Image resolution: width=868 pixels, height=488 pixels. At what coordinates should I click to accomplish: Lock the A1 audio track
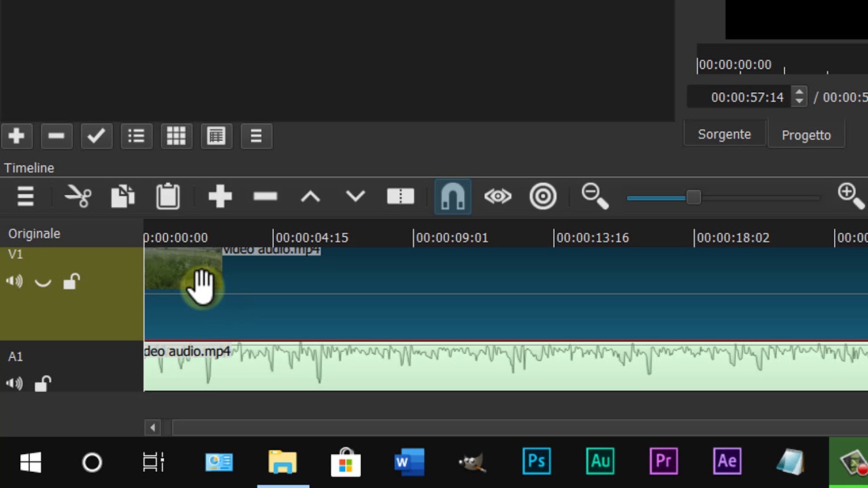click(x=43, y=384)
